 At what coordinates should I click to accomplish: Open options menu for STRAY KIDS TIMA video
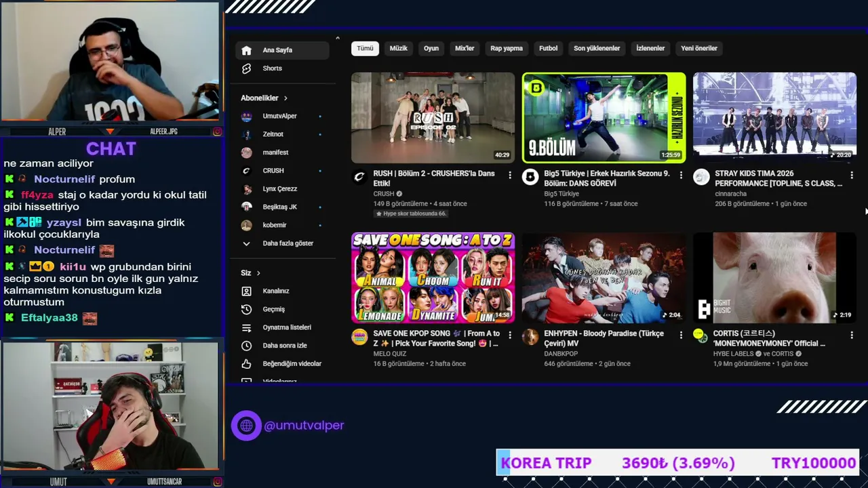click(x=852, y=175)
